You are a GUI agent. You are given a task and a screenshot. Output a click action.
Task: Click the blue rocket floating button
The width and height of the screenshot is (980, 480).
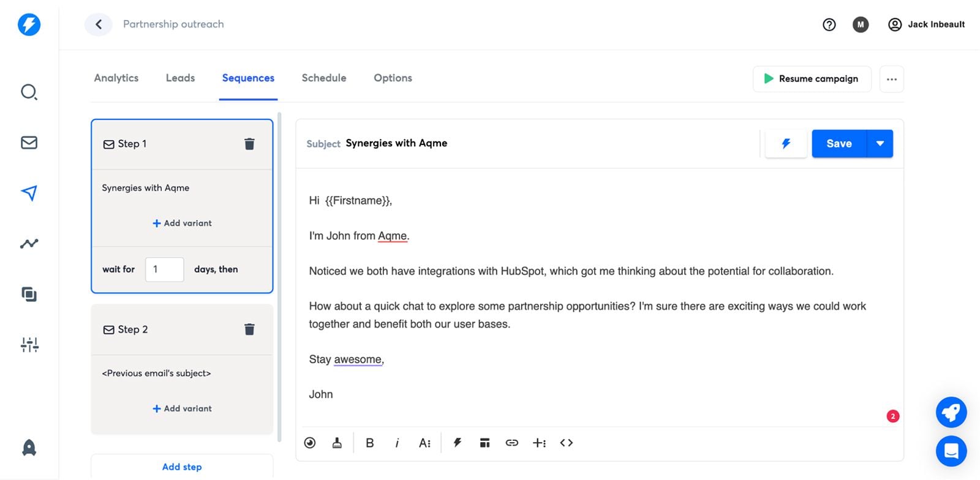[x=951, y=413]
